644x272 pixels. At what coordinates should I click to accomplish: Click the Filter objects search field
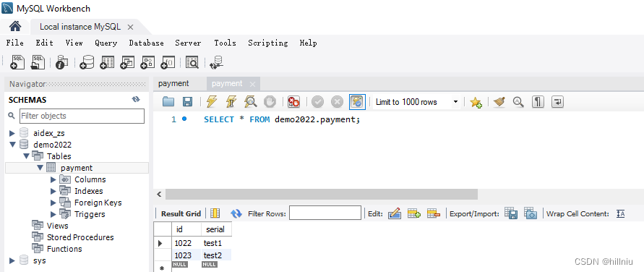[82, 116]
